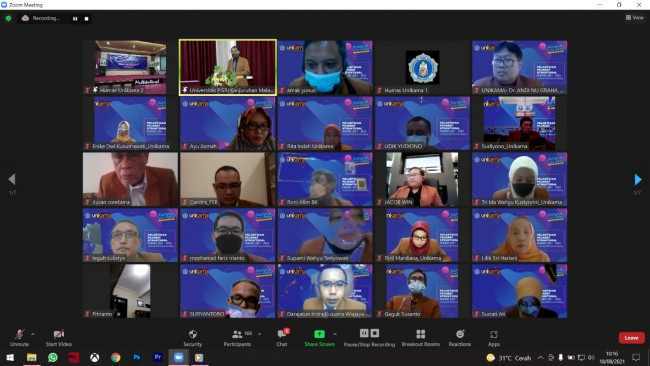Expand the arrow next to Participants
The image size is (650, 366).
click(260, 334)
